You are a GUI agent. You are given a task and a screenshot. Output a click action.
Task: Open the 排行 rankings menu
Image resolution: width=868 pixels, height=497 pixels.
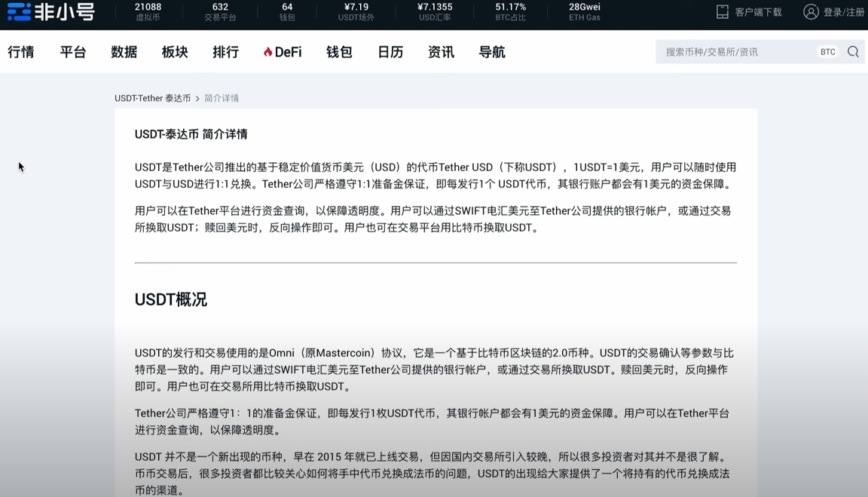(x=225, y=52)
